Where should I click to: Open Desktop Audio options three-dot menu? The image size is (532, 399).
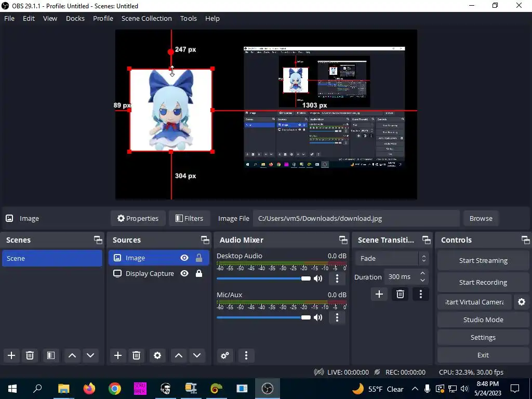[x=337, y=278]
